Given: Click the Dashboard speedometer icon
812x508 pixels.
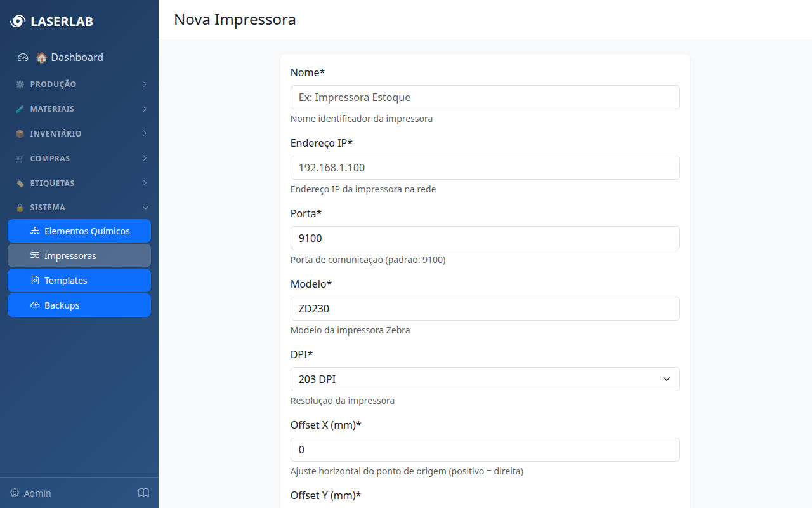Looking at the screenshot, I should [x=23, y=57].
